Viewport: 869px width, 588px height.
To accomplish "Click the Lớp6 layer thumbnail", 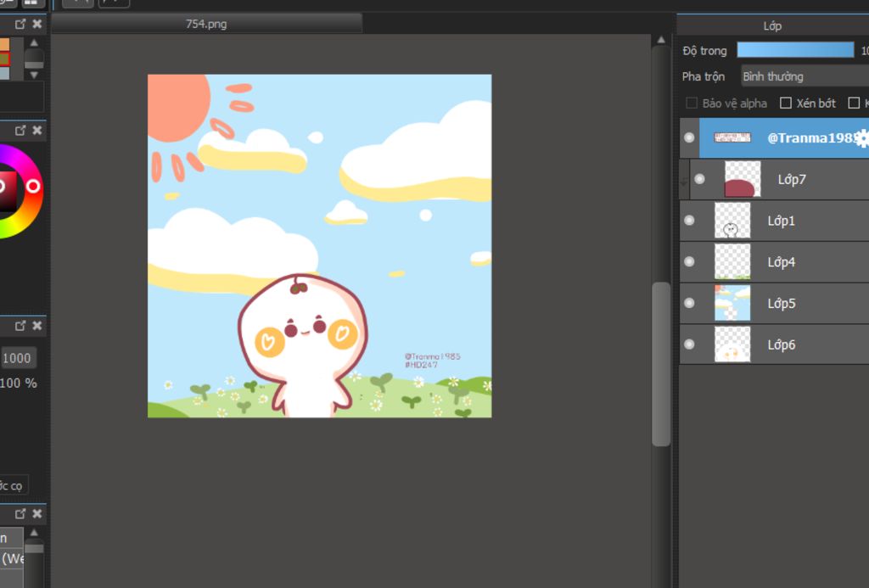I will pyautogui.click(x=732, y=344).
